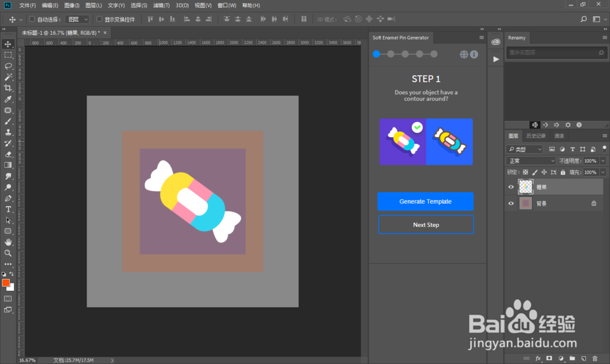
Task: Select the Rectangle shape tool
Action: 8,231
